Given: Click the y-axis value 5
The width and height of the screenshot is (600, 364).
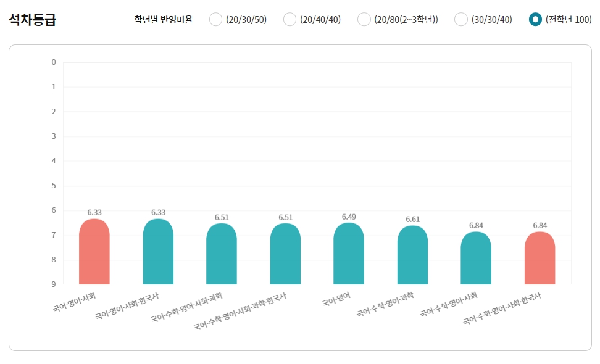Looking at the screenshot, I should 54,186.
